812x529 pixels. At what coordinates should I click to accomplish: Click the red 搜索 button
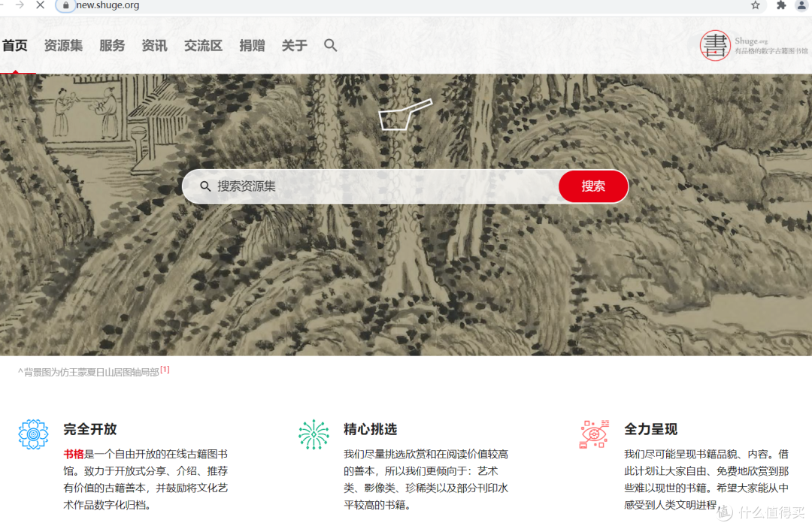593,186
